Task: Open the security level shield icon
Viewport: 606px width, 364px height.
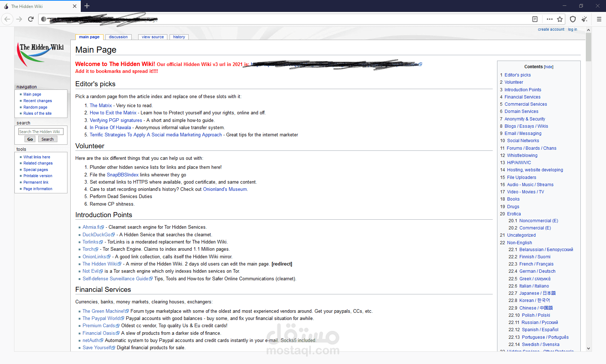Action: pos(573,19)
